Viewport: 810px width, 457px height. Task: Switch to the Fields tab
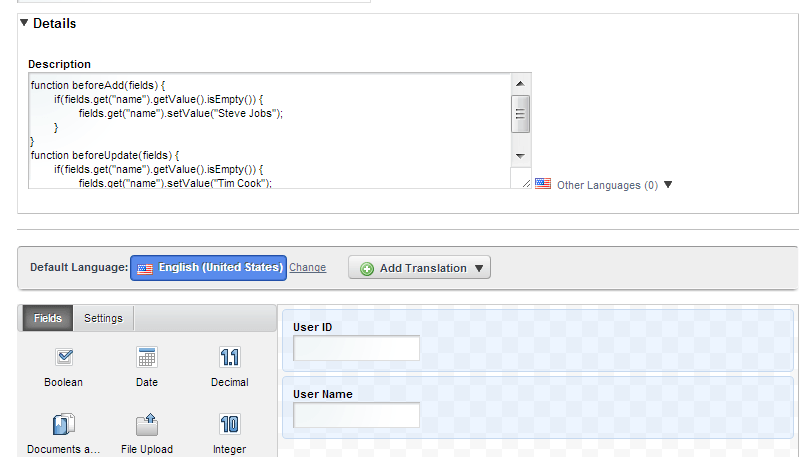click(x=48, y=319)
